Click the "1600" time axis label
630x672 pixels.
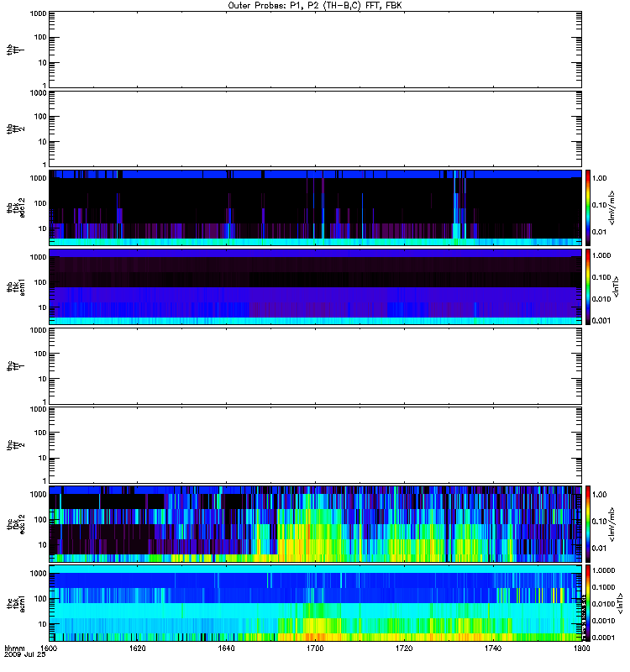pyautogui.click(x=49, y=648)
